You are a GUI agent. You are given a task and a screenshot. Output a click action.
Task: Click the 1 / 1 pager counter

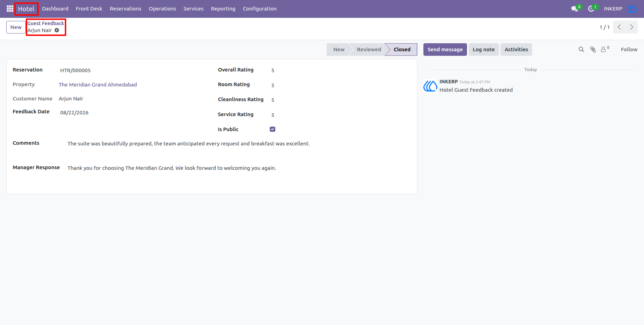click(605, 27)
